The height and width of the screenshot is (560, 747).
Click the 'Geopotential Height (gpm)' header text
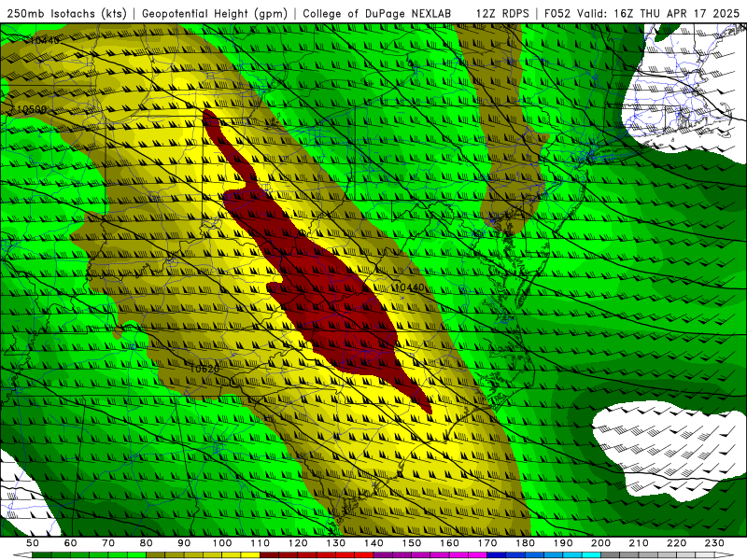215,13
